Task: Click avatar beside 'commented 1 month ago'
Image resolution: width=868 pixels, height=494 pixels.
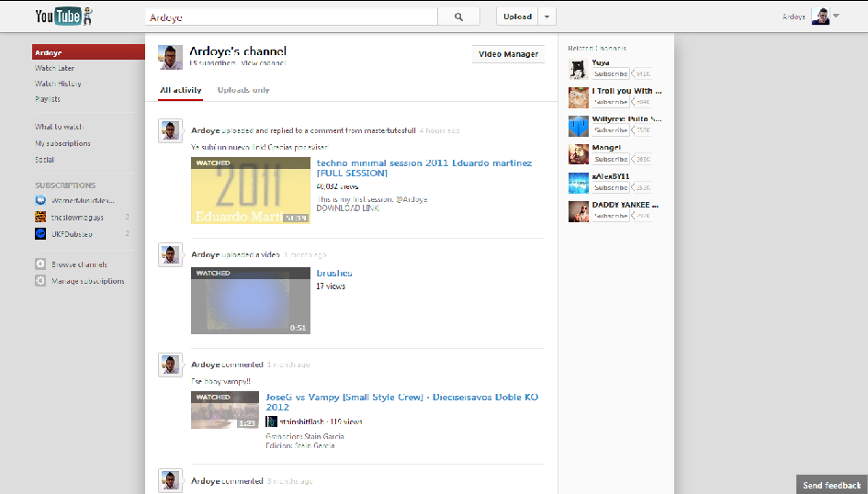Action: [x=170, y=365]
